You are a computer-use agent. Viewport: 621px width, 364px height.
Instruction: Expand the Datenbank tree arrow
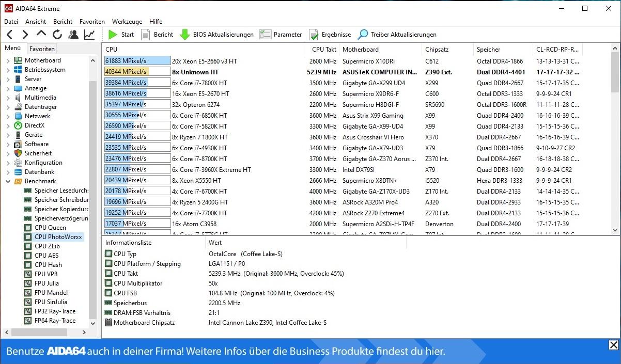coord(8,172)
